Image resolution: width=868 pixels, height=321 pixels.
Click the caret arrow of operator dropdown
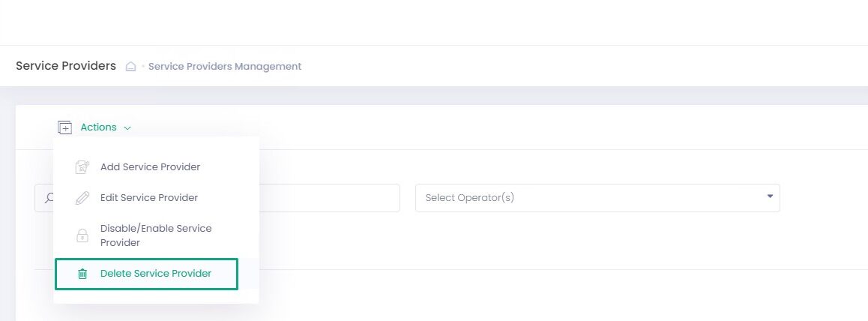(770, 196)
